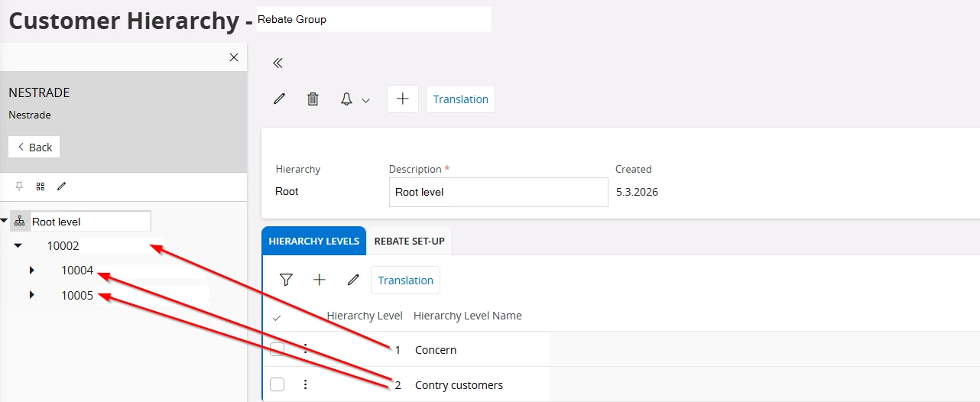Click the pencil icon in Hierarchy Levels toolbar
Viewport: 980px width, 402px height.
tap(353, 280)
